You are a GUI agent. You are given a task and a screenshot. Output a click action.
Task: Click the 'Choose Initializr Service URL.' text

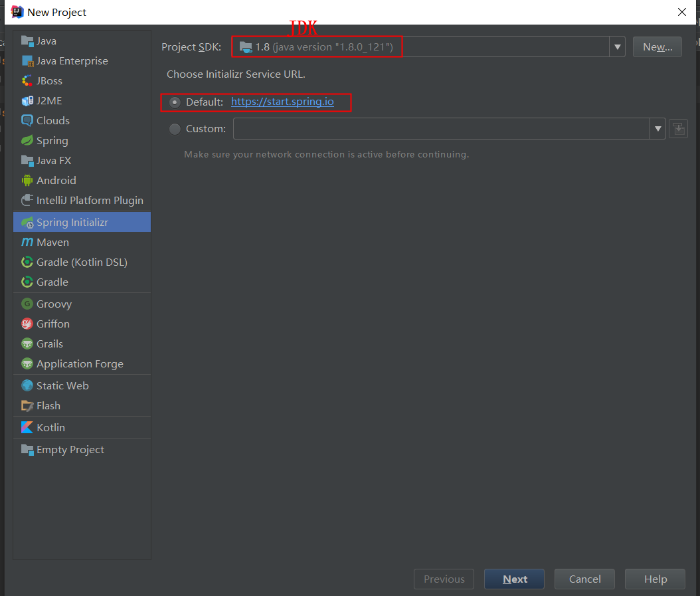[x=236, y=74]
